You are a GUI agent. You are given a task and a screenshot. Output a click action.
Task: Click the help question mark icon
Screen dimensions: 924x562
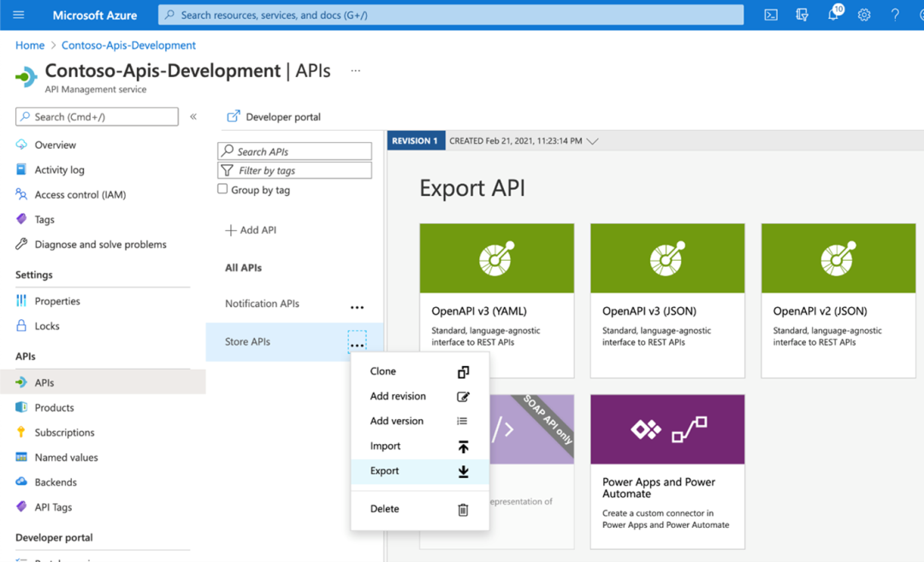pyautogui.click(x=895, y=15)
